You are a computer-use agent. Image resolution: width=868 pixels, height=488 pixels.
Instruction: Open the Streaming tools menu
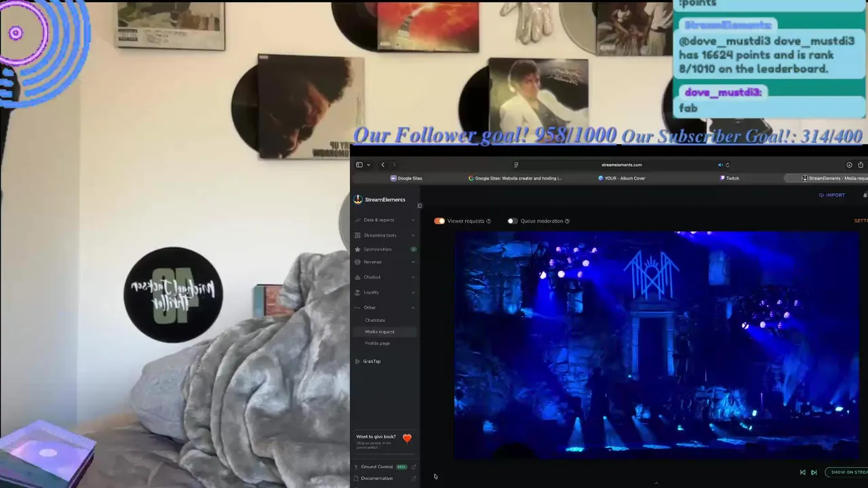pyautogui.click(x=380, y=235)
